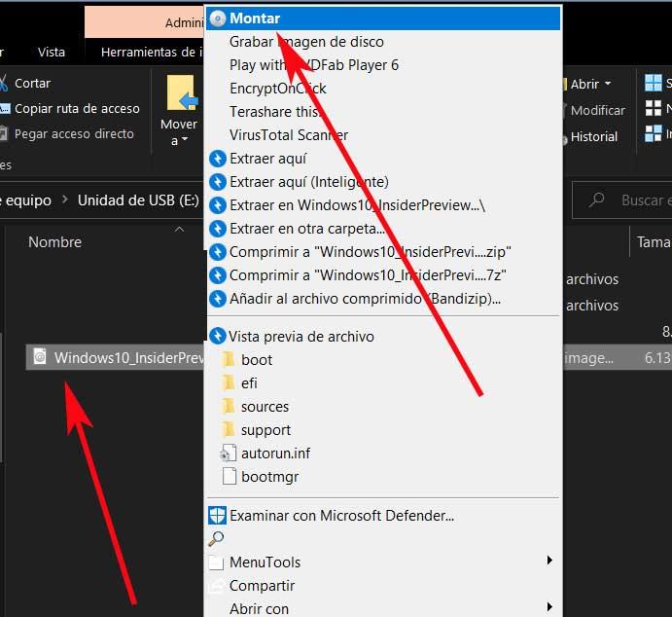Image resolution: width=672 pixels, height=617 pixels.
Task: Click Pegar acceso directo label
Action: pos(74,134)
